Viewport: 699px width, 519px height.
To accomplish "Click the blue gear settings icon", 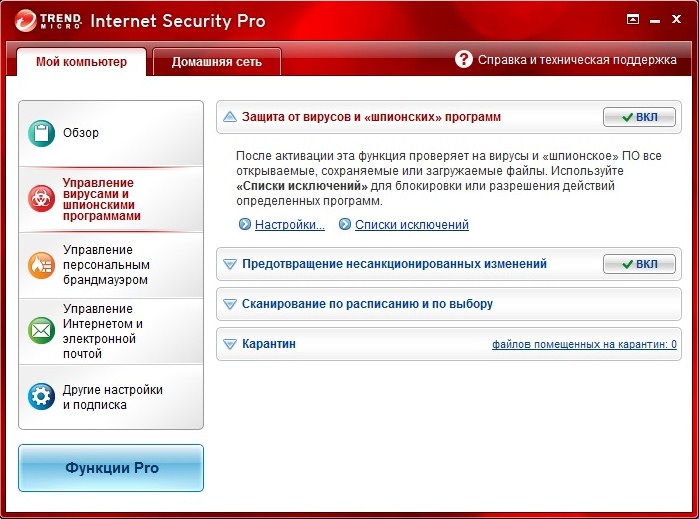I will point(42,396).
